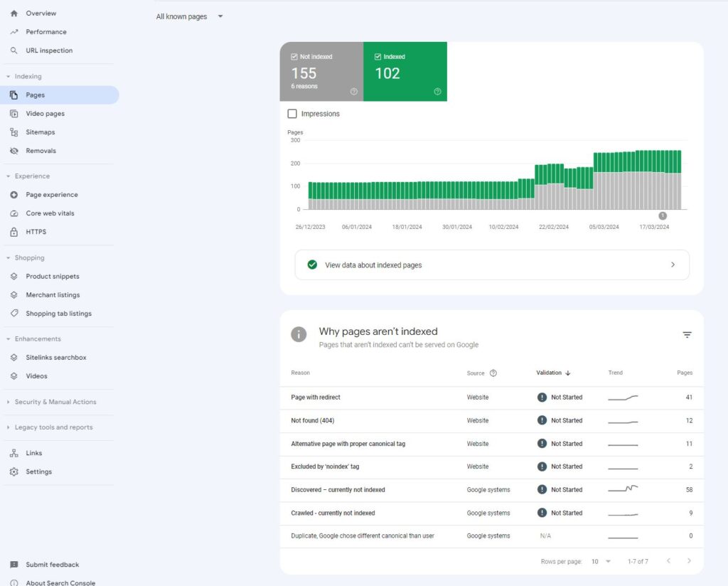Screen dimensions: 728x586
Task: Click the Merchant listings layers icon
Action: coord(14,295)
